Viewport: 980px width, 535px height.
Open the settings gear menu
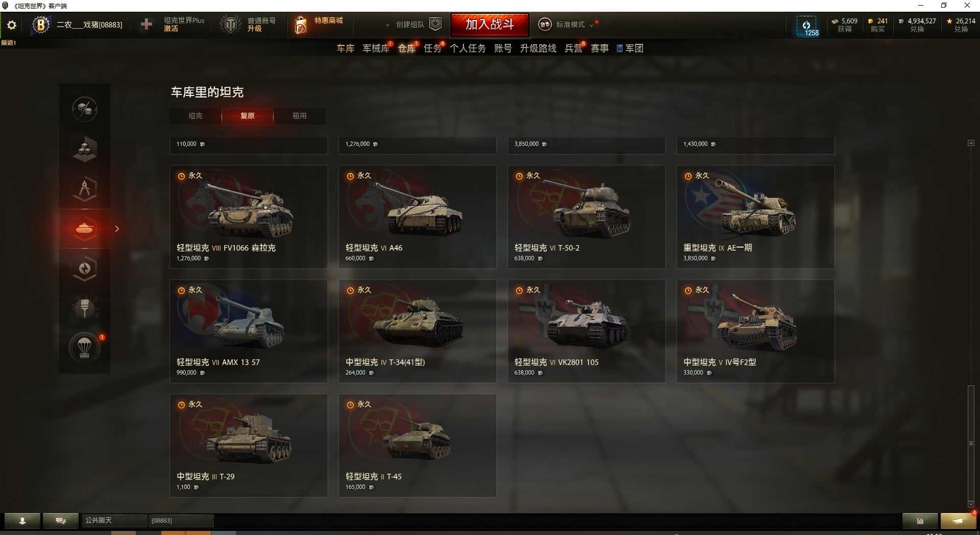coord(12,25)
